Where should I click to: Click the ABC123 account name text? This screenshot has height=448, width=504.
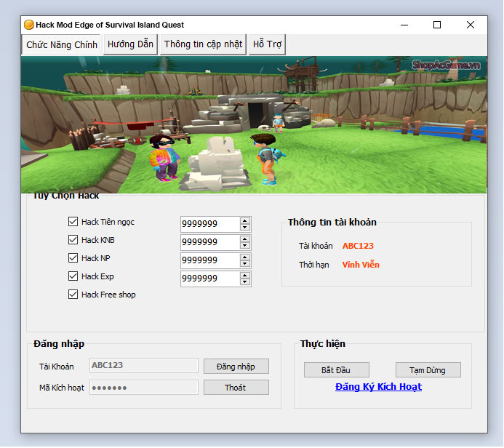pos(358,246)
